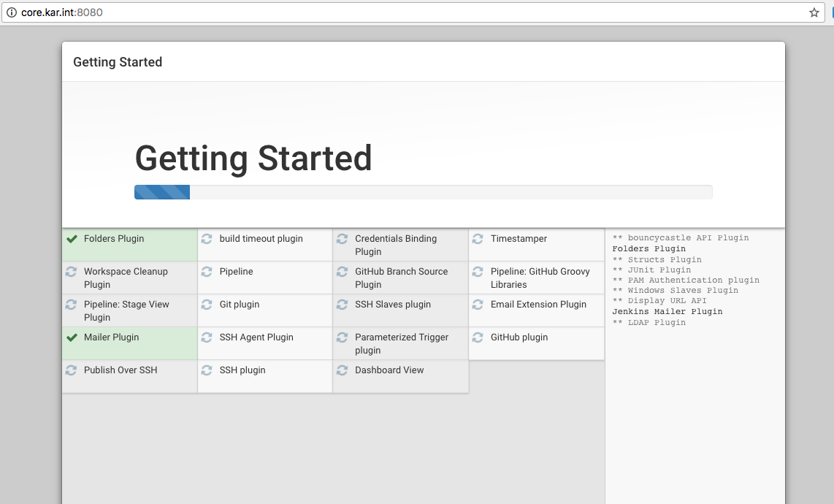This screenshot has height=504, width=834.
Task: Click '** PAM Authentication plugin' log line
Action: coord(686,280)
